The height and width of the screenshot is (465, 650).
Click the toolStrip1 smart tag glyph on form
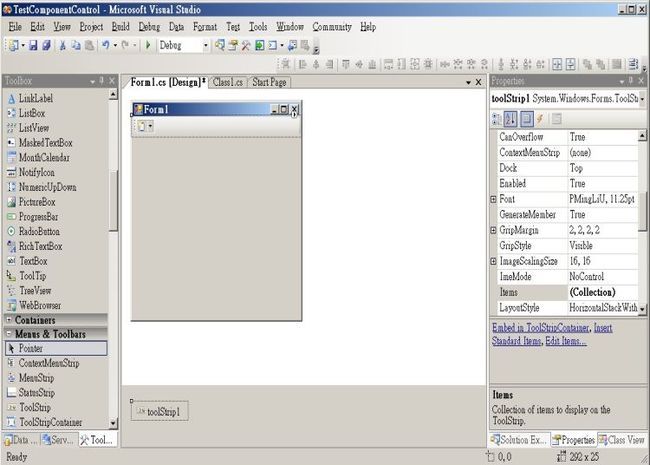pos(294,114)
